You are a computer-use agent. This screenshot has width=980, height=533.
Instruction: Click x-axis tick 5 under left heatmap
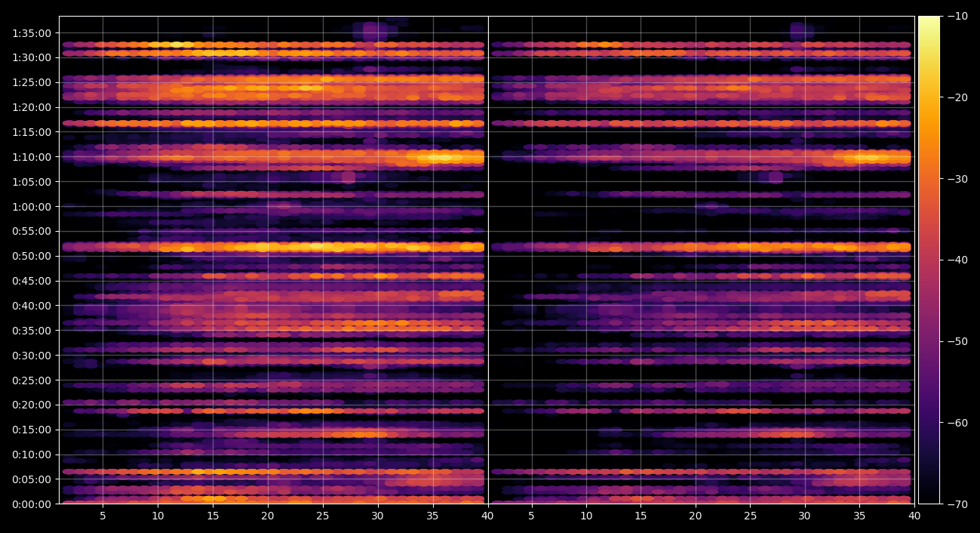point(103,516)
